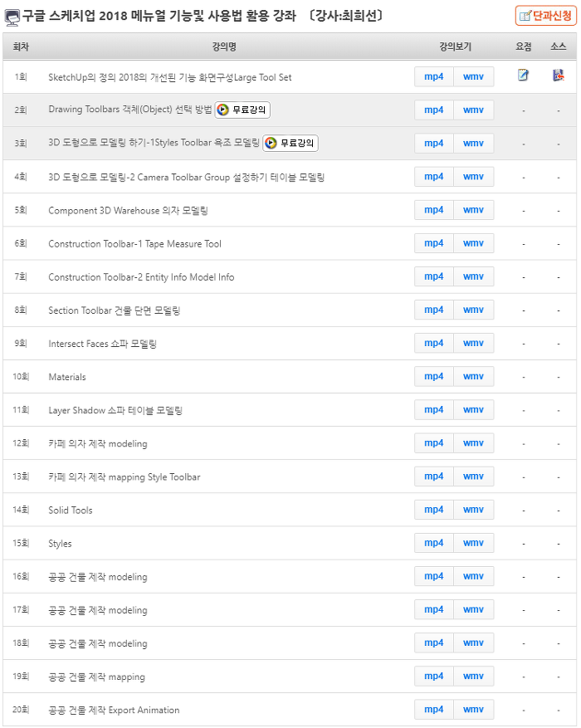
Task: Watch Solid Tools lecture in mp4
Action: pyautogui.click(x=434, y=510)
